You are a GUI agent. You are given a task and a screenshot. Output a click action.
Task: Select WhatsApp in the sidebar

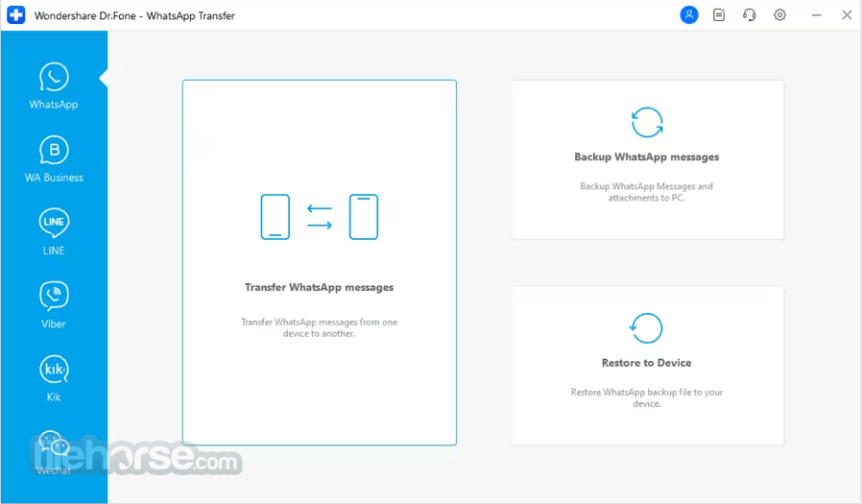click(54, 86)
